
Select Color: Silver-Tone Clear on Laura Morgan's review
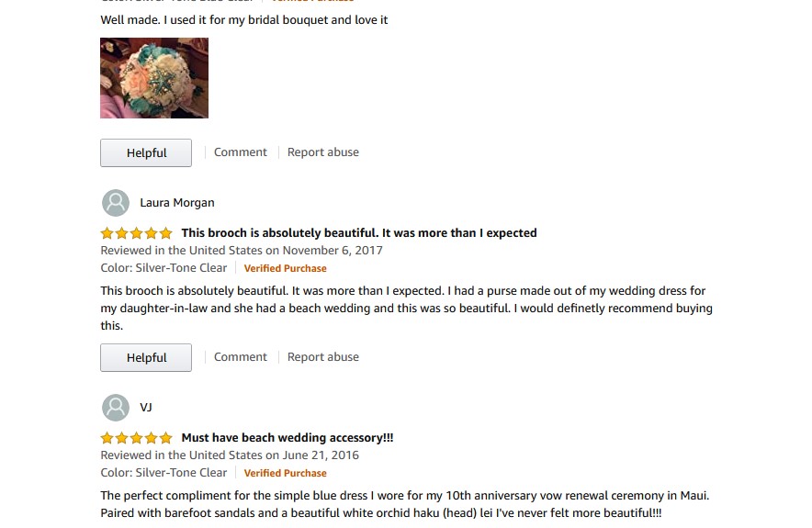pos(164,268)
